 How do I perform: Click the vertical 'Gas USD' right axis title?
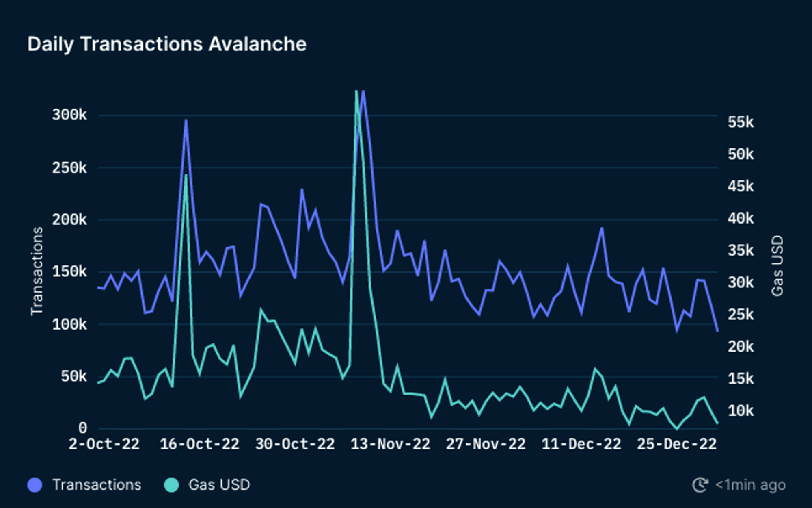[x=777, y=266]
